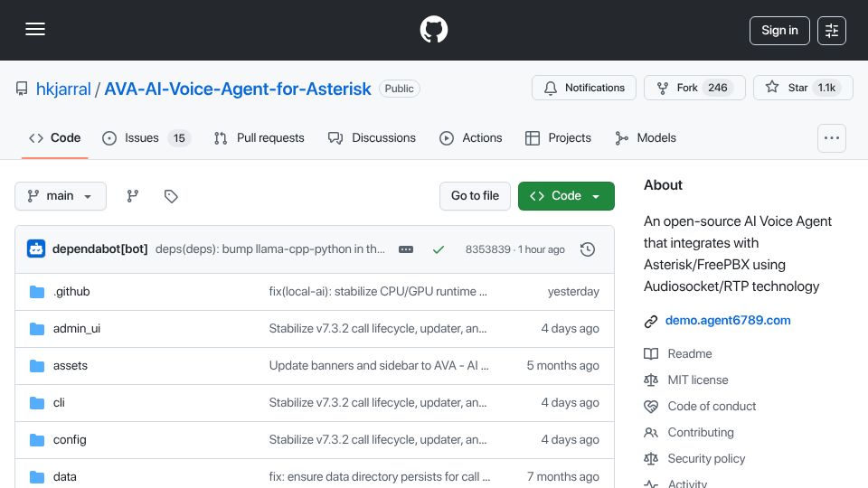
Task: Open the admin_ui row 'Stabilize v7.3.2' commit
Action: tap(378, 329)
